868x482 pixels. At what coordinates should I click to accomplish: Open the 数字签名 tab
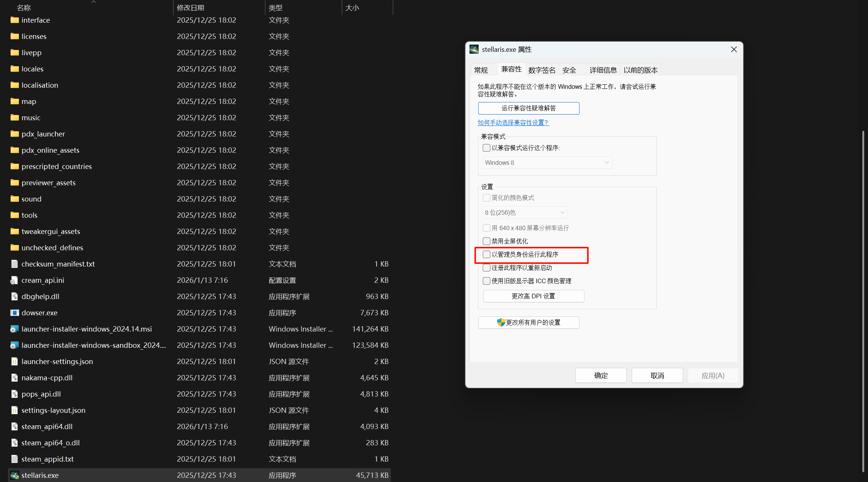pyautogui.click(x=542, y=70)
